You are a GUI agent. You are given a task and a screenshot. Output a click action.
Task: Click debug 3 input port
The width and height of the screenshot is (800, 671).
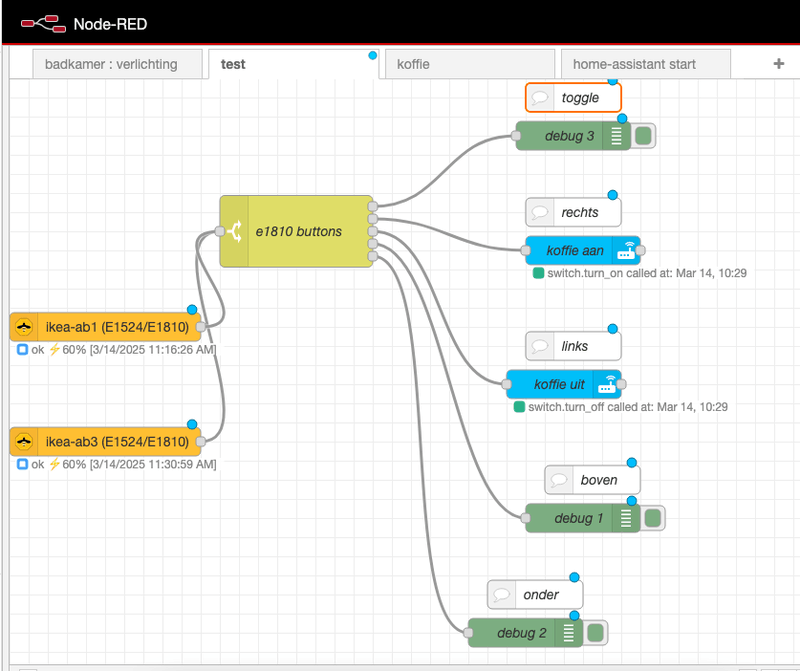point(516,136)
